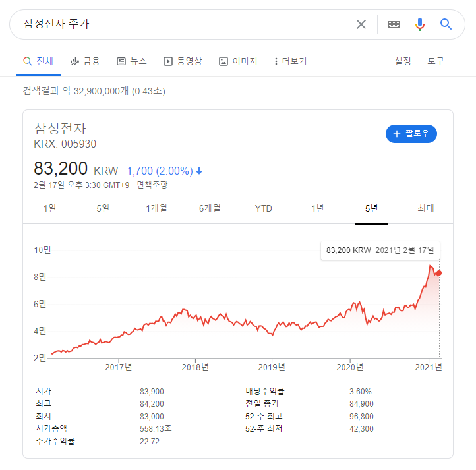Click the 전일 종가 value 84,900
Viewport: 476px width, 470px height.
[361, 404]
